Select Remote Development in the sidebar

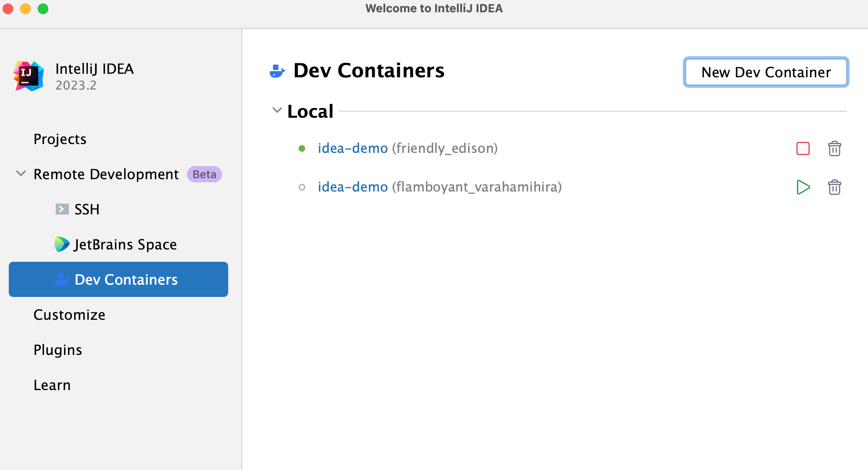coord(106,174)
